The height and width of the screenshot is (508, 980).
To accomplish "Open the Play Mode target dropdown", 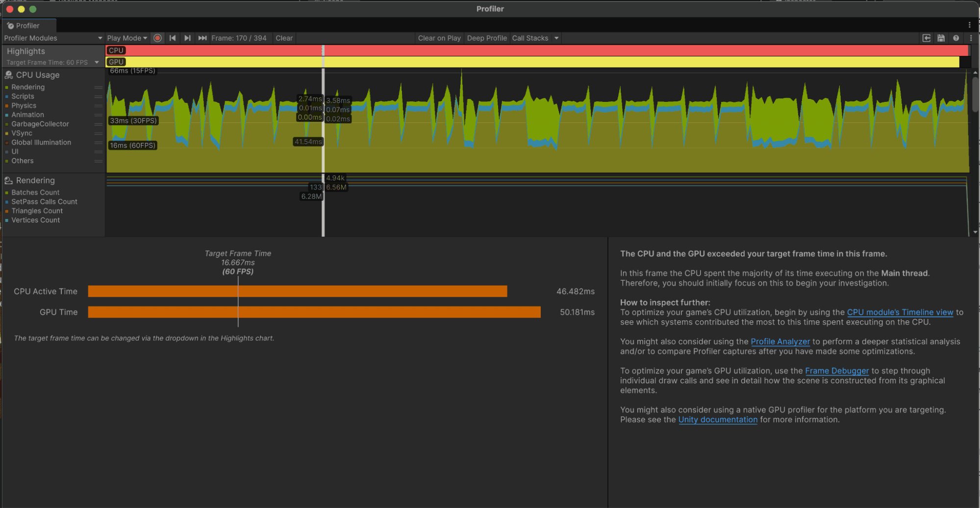I will pos(126,38).
